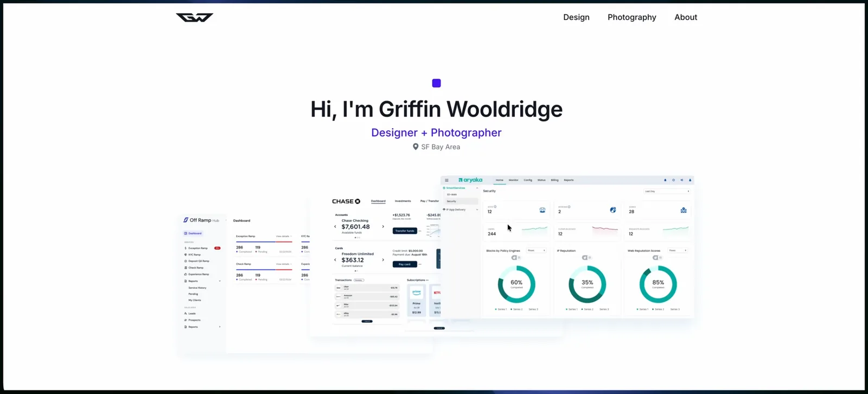
Task: Click the 60% donut chart
Action: tap(516, 284)
